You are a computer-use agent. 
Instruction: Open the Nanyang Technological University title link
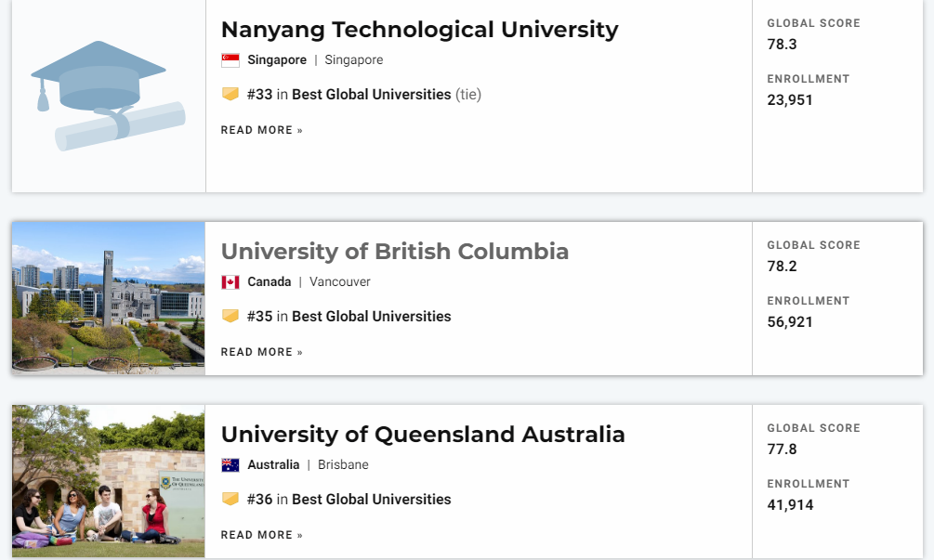(x=419, y=30)
